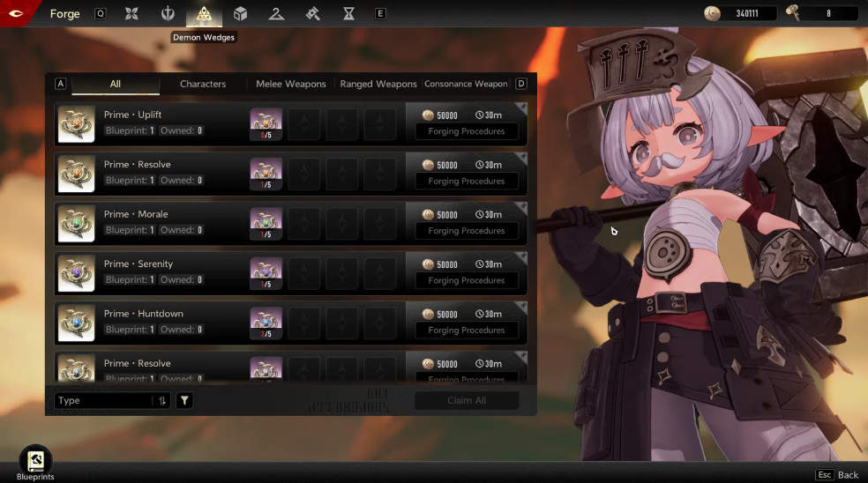Pin the Prime · Serenity row corner marker
Viewport: 868px width, 483px height.
pos(522,256)
